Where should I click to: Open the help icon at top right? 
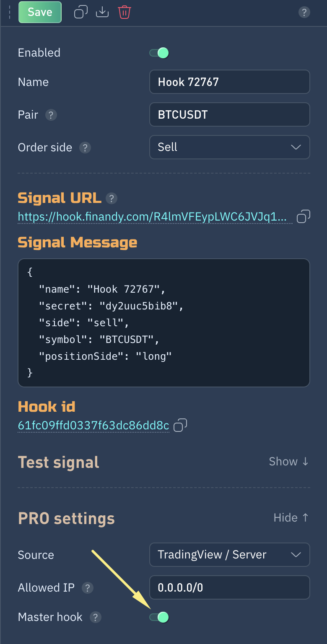click(304, 13)
